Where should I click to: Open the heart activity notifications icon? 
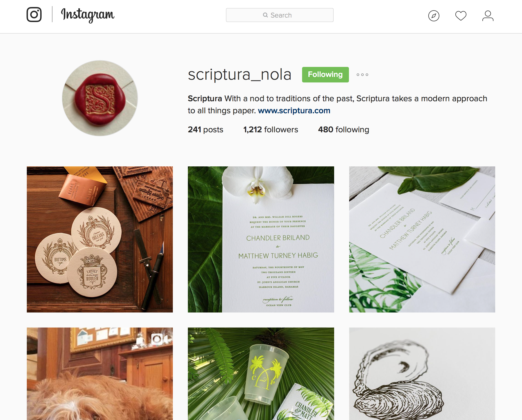[x=461, y=16]
